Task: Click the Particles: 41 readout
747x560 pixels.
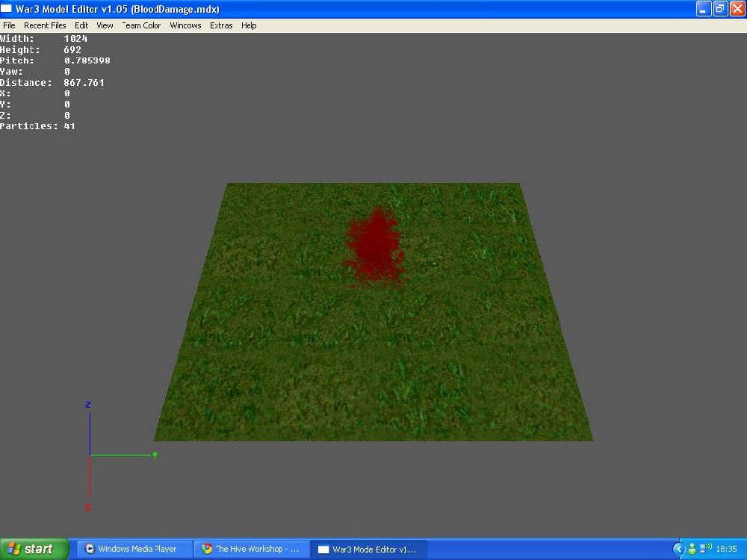Action: (x=37, y=126)
